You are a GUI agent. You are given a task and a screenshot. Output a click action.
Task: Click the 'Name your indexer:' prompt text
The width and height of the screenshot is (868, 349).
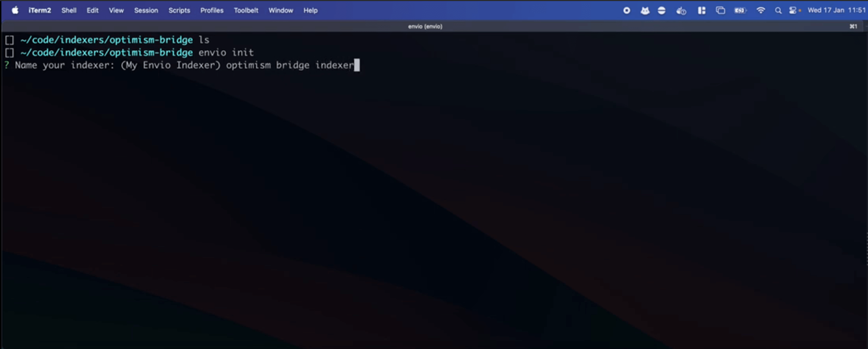point(65,65)
